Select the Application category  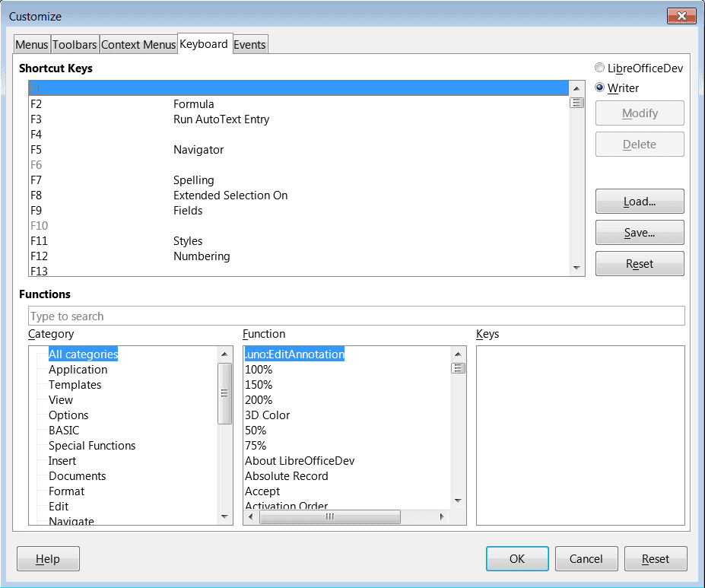point(78,370)
